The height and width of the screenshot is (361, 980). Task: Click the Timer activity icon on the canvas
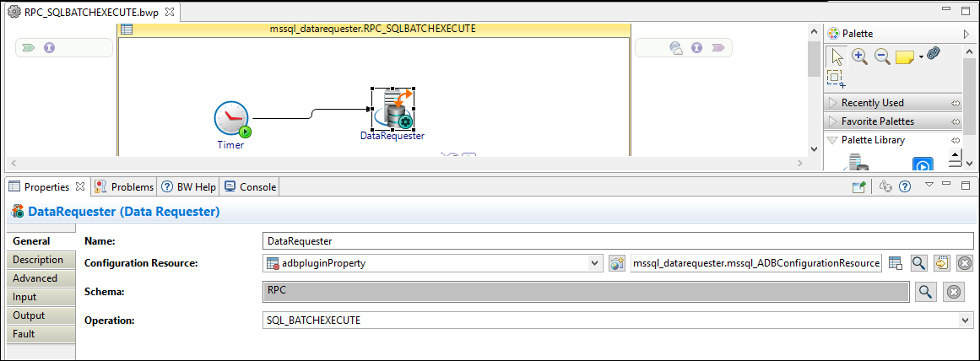232,121
